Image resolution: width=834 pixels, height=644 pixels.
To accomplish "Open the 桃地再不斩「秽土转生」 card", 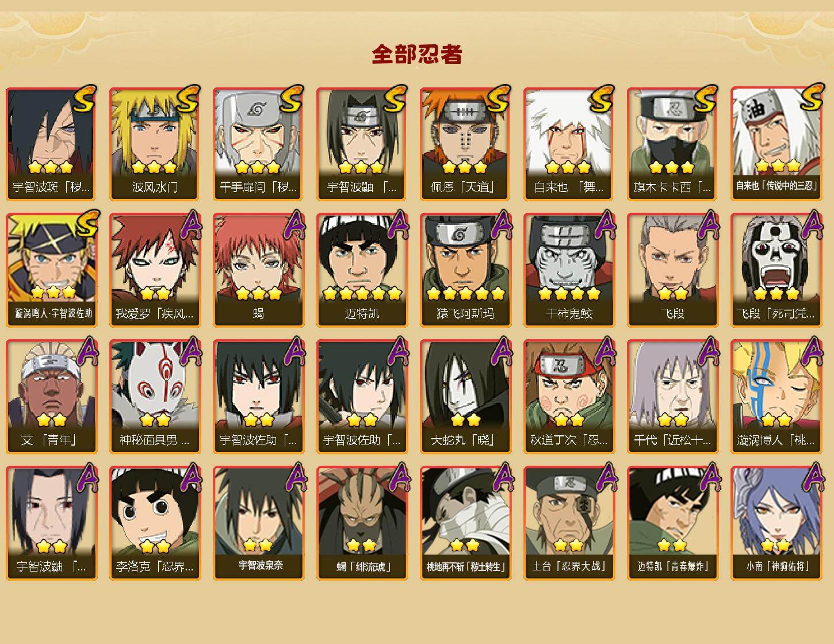I will pyautogui.click(x=465, y=523).
